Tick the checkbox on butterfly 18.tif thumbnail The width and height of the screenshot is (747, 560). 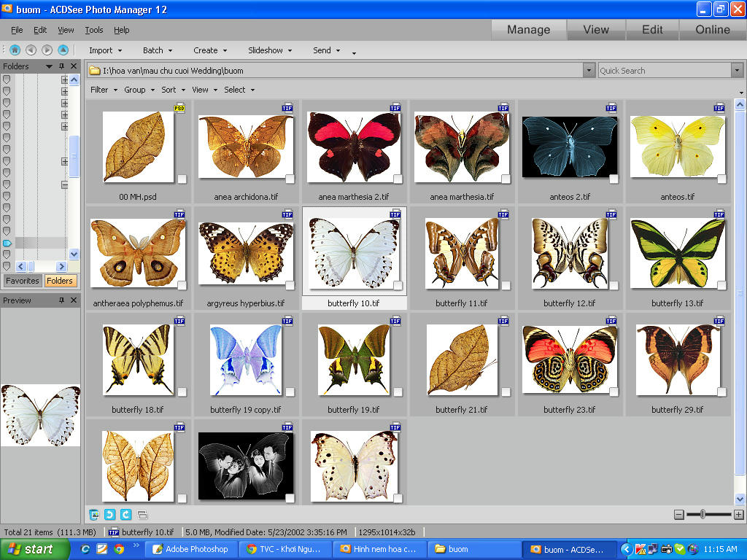(x=182, y=392)
